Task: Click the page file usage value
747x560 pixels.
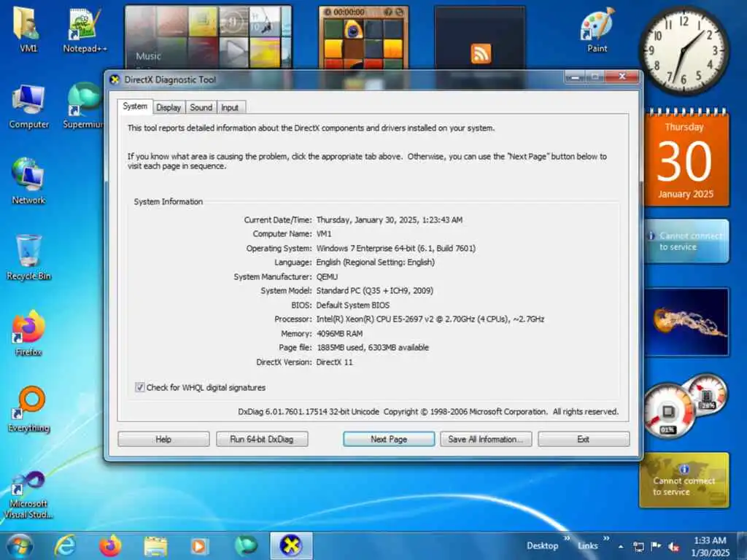Action: (x=373, y=348)
